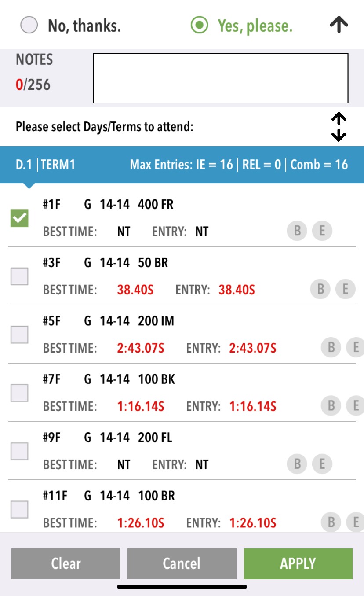
Task: Tap B icon for 100 BK event
Action: 331,405
